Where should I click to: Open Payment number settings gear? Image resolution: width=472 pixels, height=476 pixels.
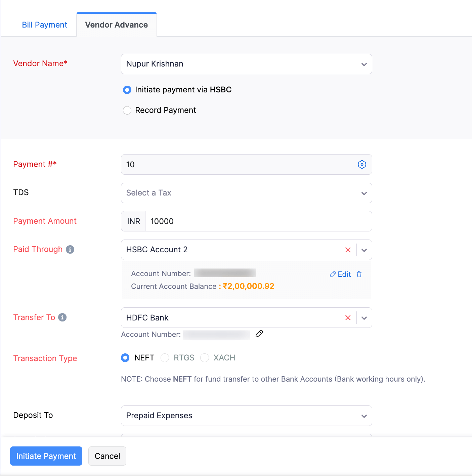click(x=362, y=165)
